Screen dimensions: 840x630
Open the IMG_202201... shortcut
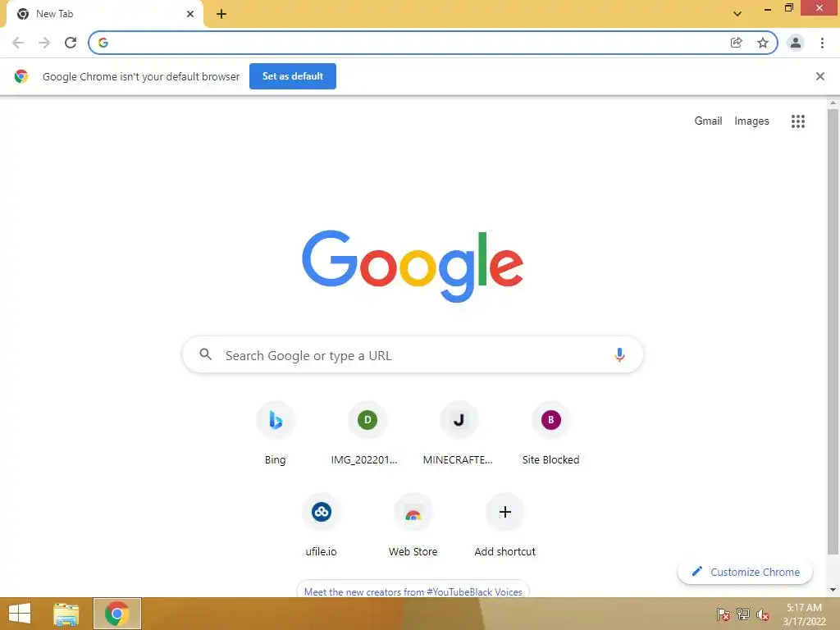point(367,434)
